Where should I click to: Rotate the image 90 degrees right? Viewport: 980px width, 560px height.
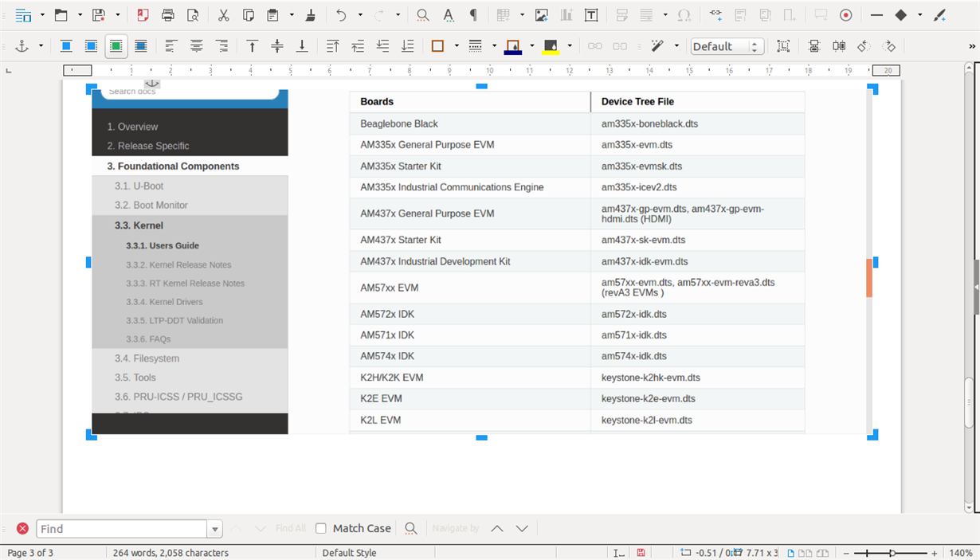click(x=889, y=46)
